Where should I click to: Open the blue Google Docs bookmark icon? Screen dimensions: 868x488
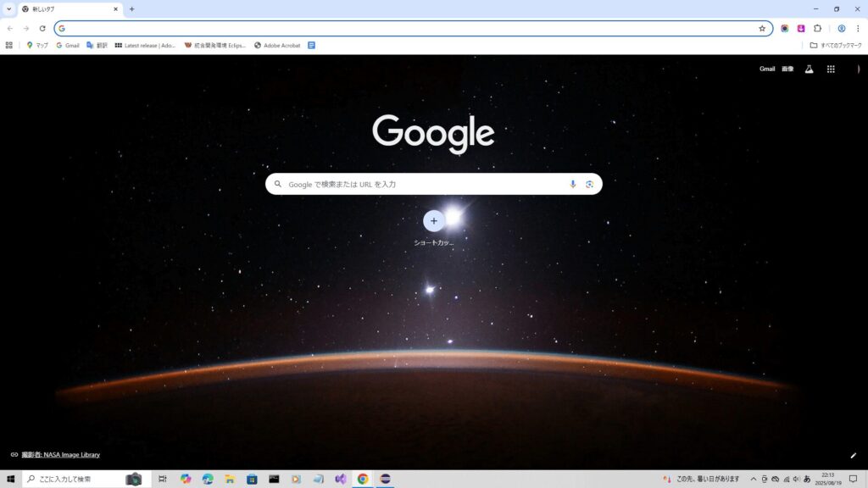pyautogui.click(x=312, y=46)
